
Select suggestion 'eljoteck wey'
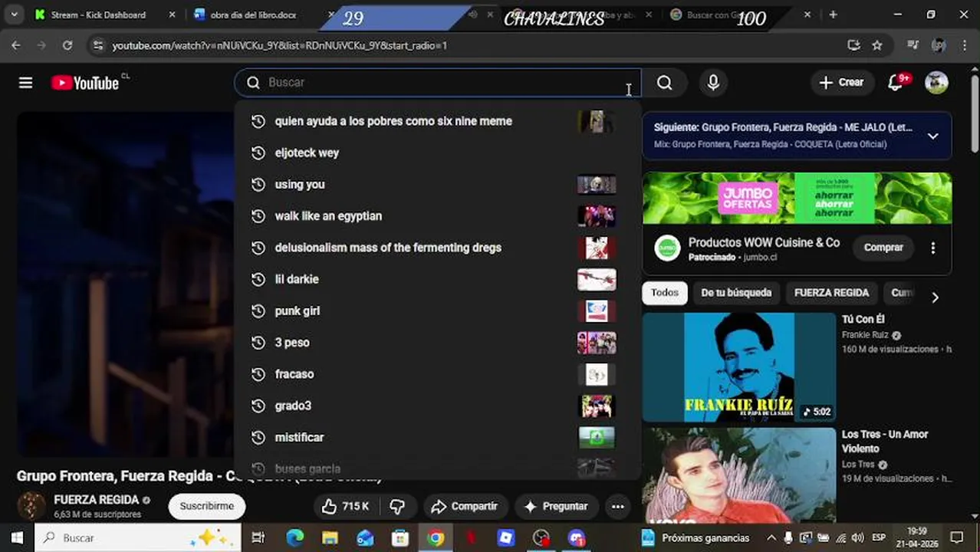click(x=437, y=153)
